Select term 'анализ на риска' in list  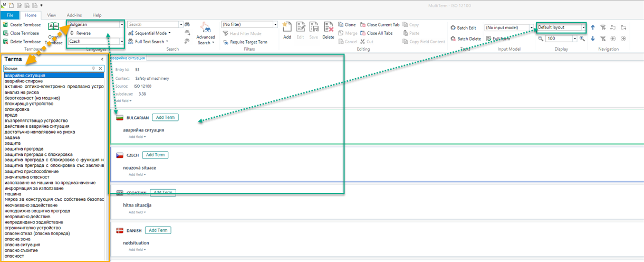(22, 92)
